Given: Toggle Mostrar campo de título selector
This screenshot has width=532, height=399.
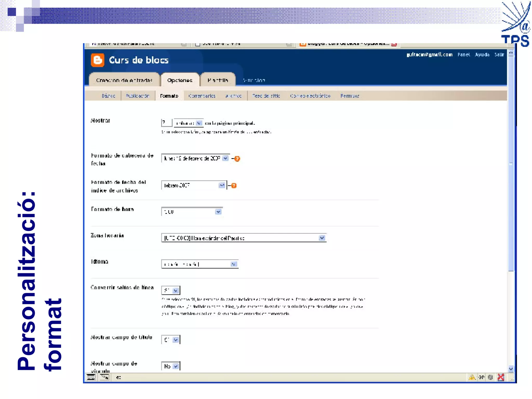Looking at the screenshot, I should pyautogui.click(x=176, y=340).
